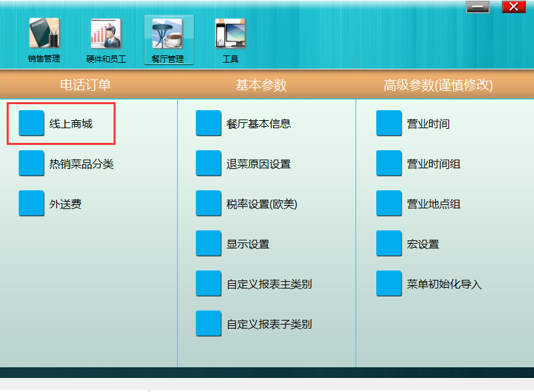Click the blue square beside 外送费
The image size is (534, 392).
tap(31, 204)
